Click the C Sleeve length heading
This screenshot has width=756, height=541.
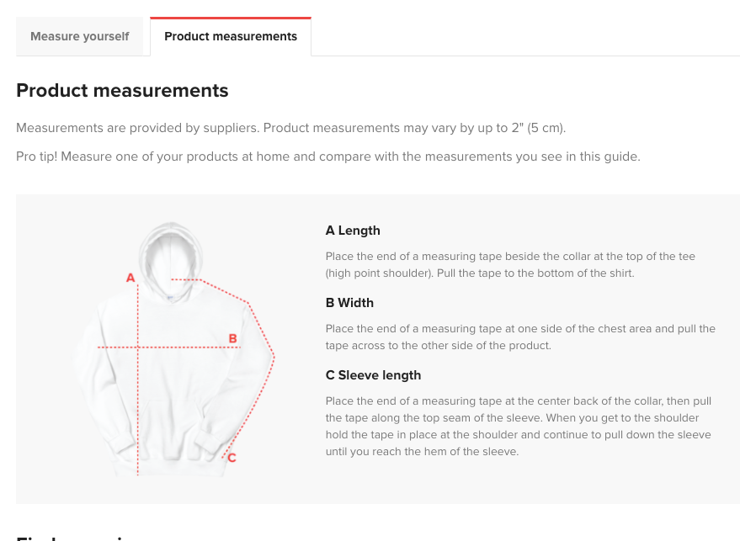(373, 375)
